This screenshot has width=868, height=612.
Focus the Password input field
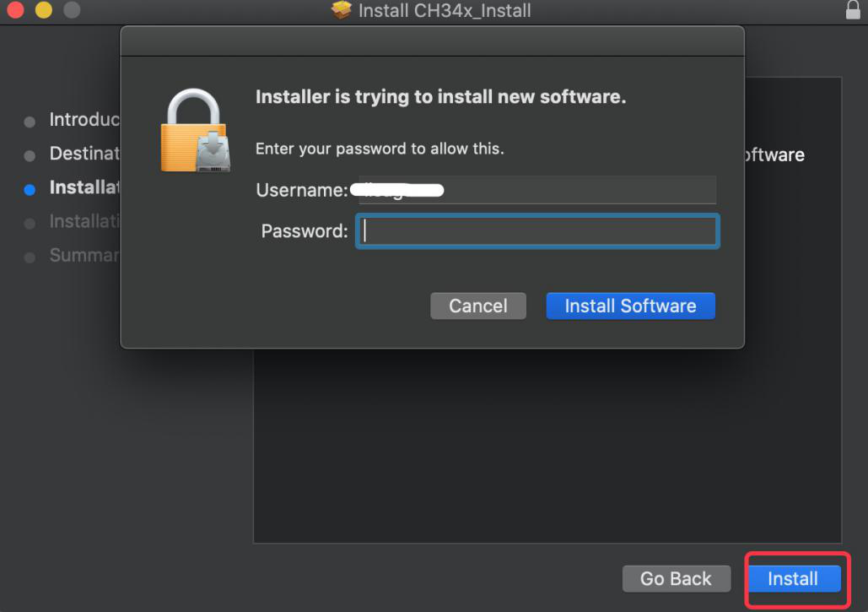(x=537, y=231)
